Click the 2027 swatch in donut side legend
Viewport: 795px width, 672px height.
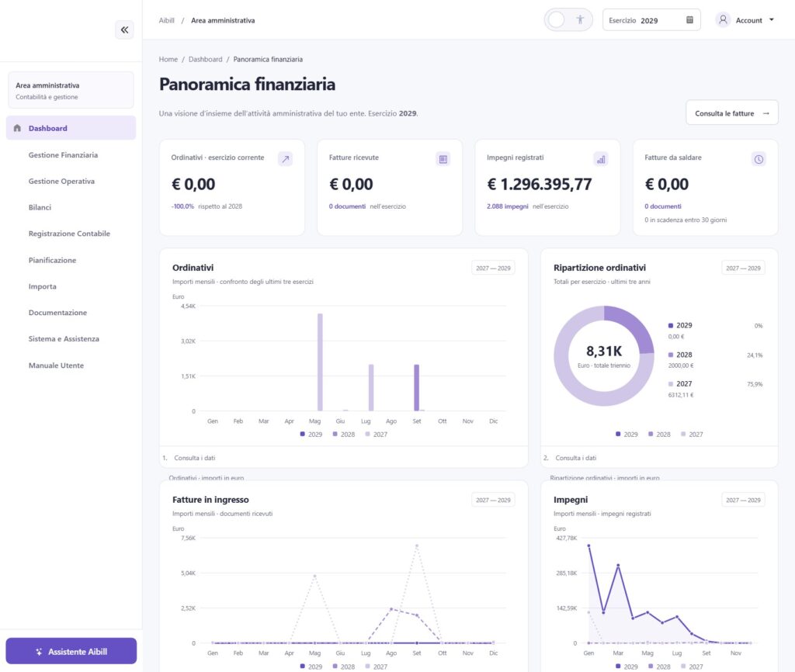coord(671,383)
